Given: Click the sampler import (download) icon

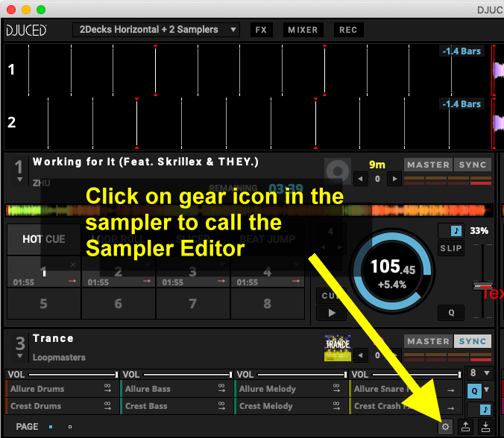Looking at the screenshot, I should pos(485,427).
